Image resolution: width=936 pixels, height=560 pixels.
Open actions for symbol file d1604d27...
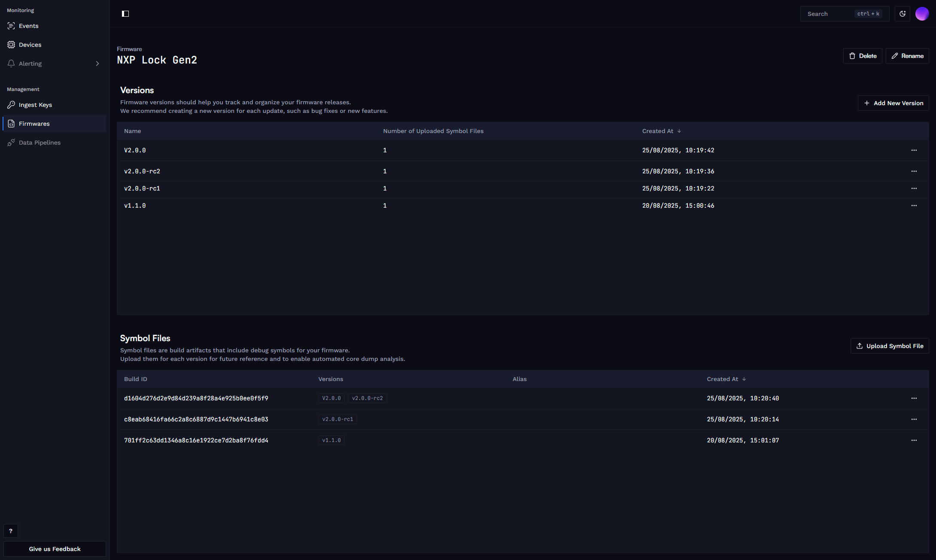914,398
